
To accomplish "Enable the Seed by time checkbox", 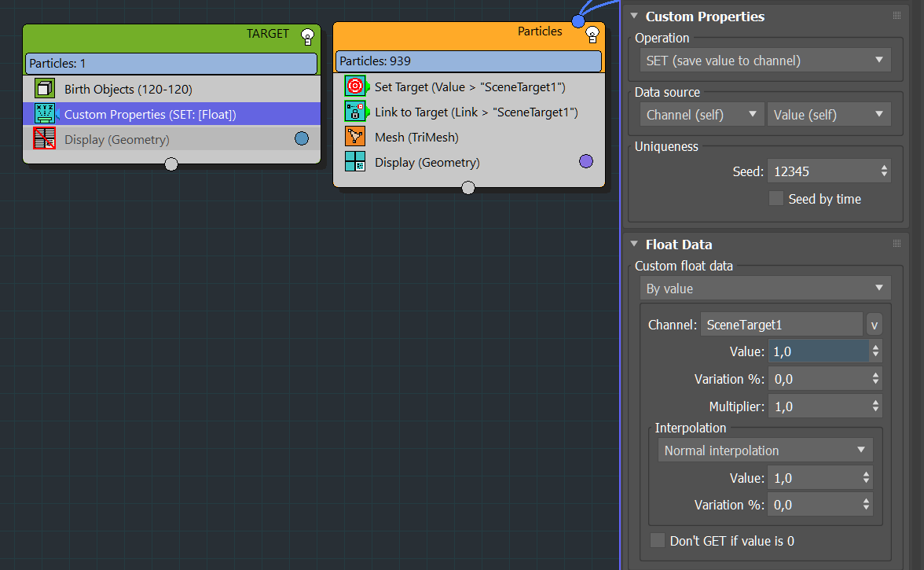I will pos(775,199).
